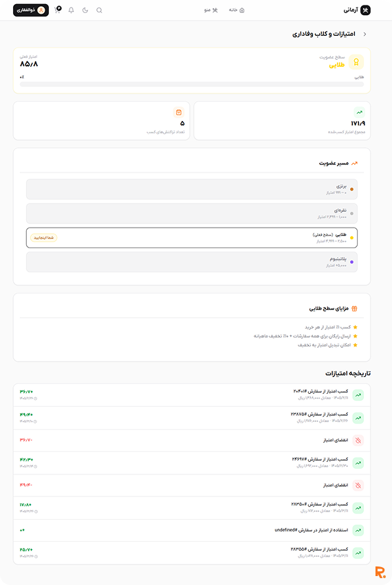Image resolution: width=392 pixels, height=585 pixels.
Task: Click expiry icon beside the -۳۶/۷۰ entry
Action: pos(358,441)
